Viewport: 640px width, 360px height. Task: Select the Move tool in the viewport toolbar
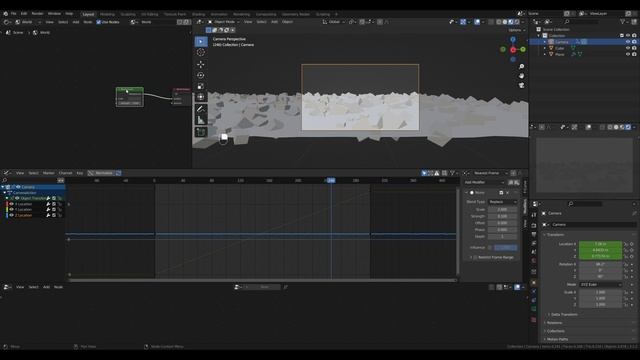[201, 64]
